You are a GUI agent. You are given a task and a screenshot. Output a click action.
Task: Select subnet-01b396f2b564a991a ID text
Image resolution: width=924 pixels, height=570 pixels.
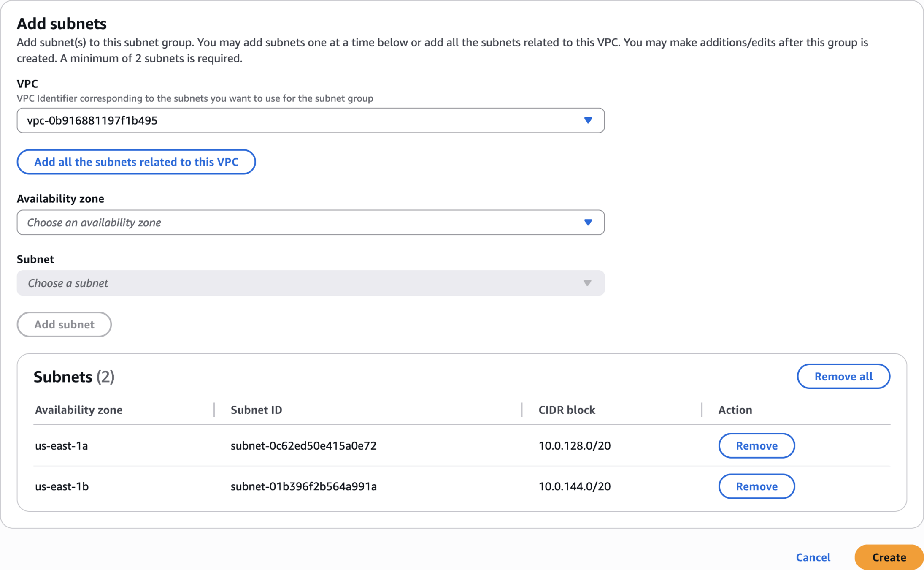tap(303, 486)
